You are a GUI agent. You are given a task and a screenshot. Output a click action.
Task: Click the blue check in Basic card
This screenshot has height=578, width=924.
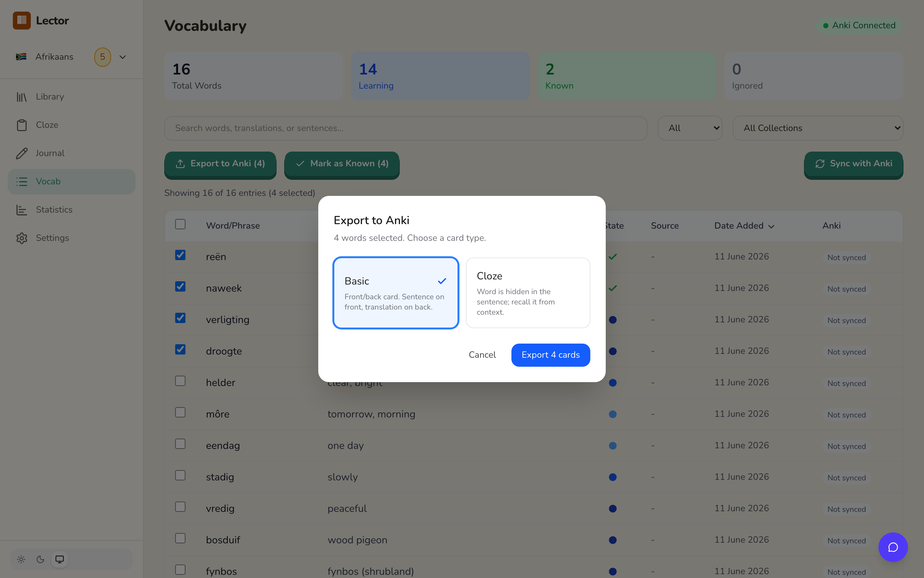pyautogui.click(x=442, y=281)
